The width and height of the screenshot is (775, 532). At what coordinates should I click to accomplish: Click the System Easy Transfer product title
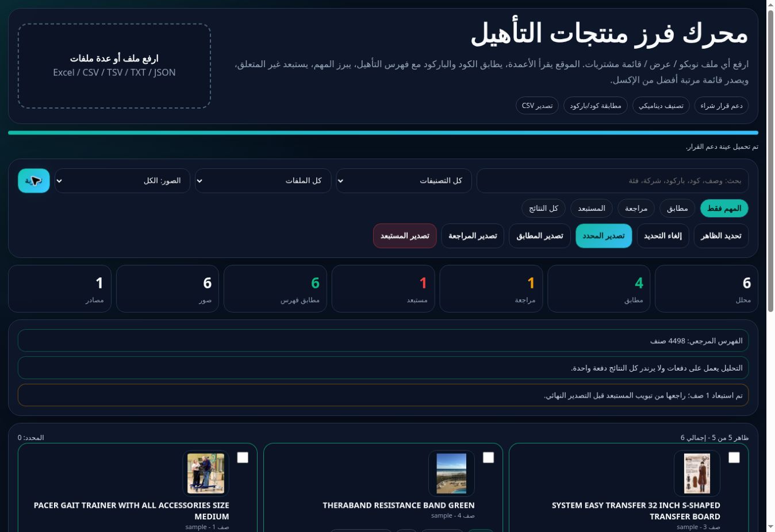click(636, 511)
